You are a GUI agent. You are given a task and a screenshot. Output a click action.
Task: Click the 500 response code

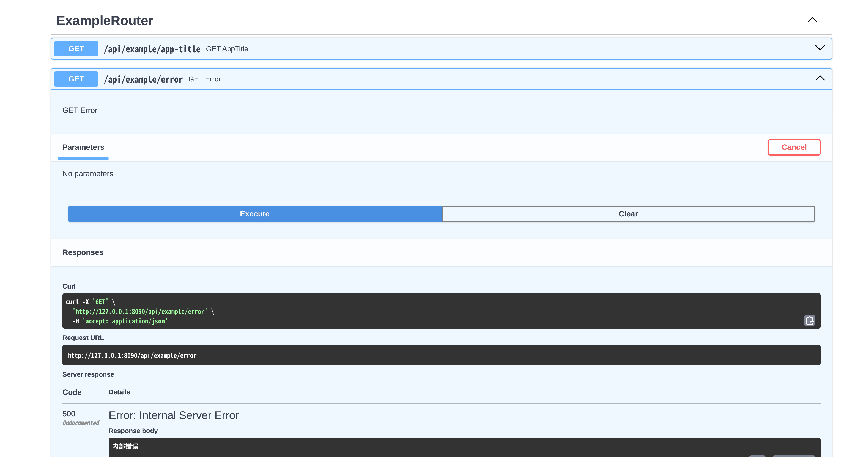point(69,414)
